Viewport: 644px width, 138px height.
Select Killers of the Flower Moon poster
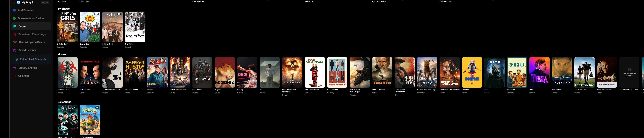tap(405, 72)
